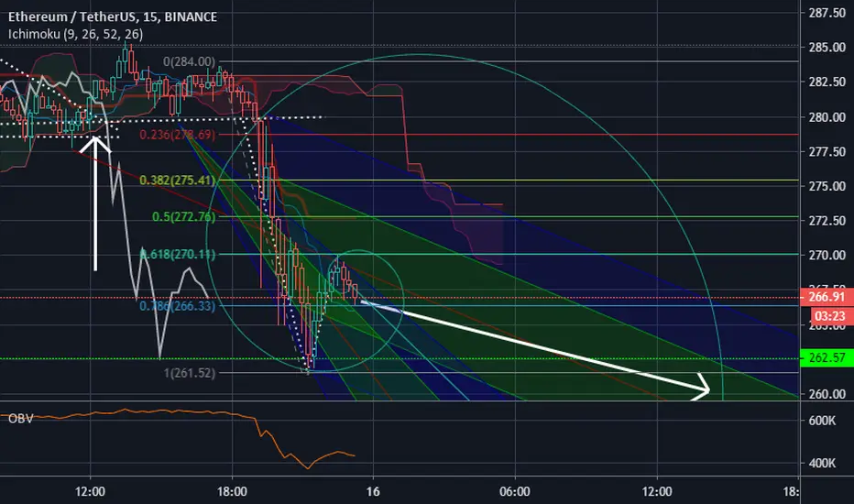Click the second 12:00 time axis label
854x504 pixels.
657,492
